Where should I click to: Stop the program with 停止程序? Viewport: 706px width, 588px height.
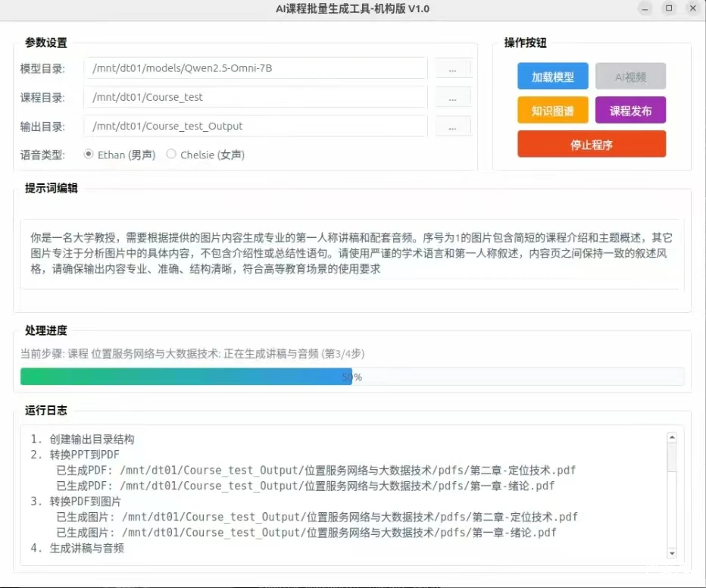[x=592, y=144]
